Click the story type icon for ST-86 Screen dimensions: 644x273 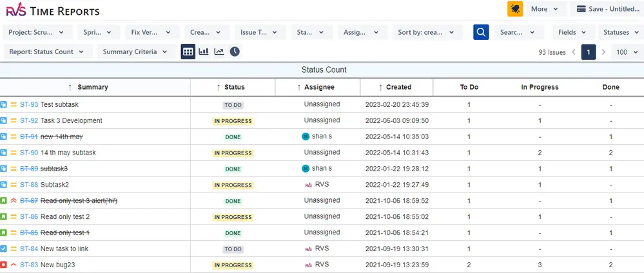click(x=4, y=217)
